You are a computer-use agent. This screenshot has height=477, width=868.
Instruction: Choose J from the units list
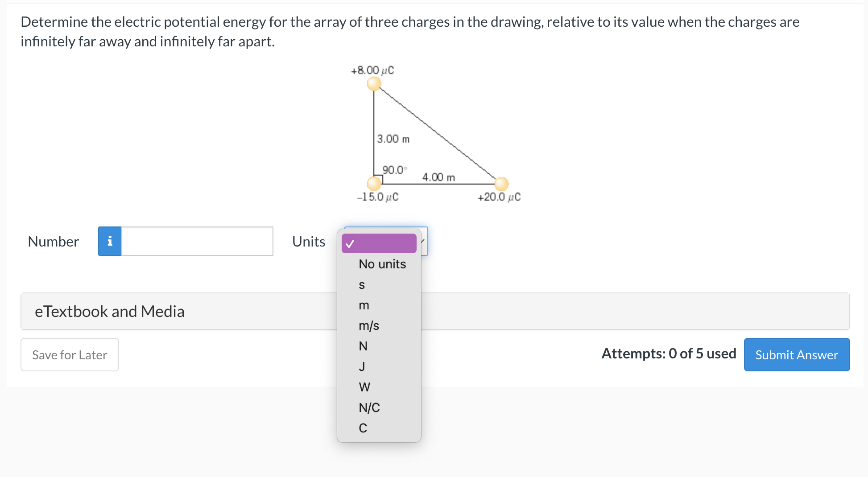363,366
